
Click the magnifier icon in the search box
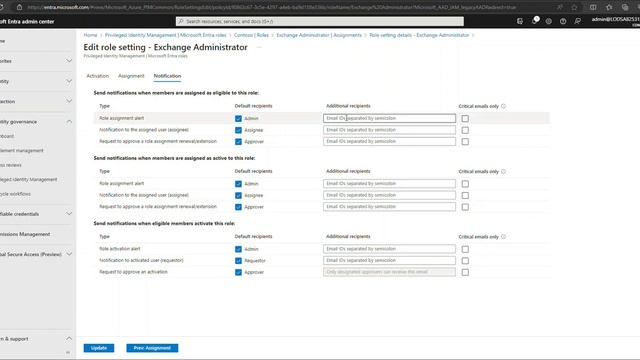[181, 21]
